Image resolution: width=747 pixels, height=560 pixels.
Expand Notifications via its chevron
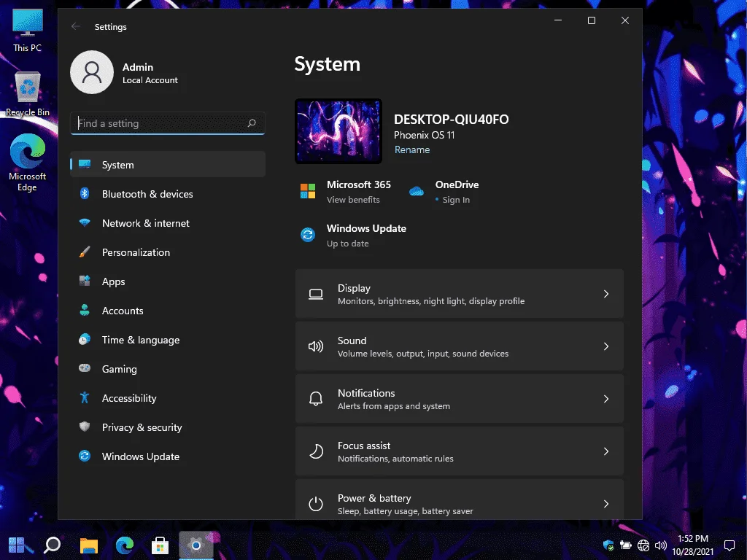[x=606, y=399]
